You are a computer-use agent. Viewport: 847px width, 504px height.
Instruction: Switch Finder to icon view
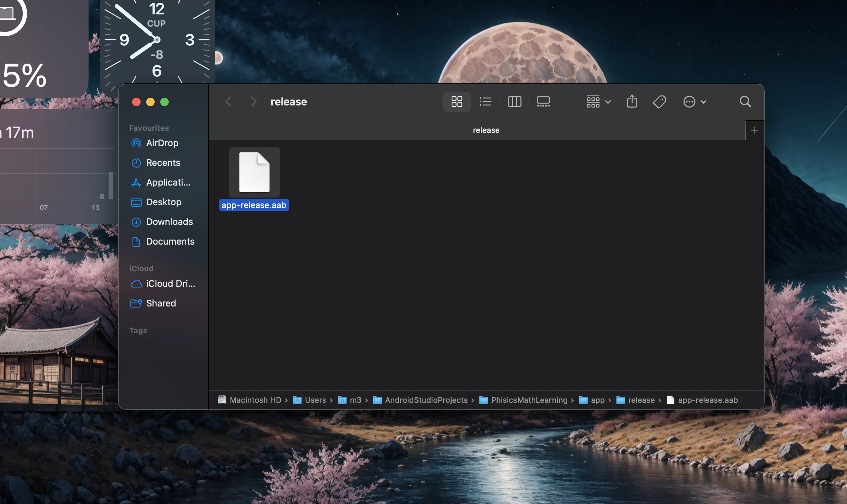(457, 102)
